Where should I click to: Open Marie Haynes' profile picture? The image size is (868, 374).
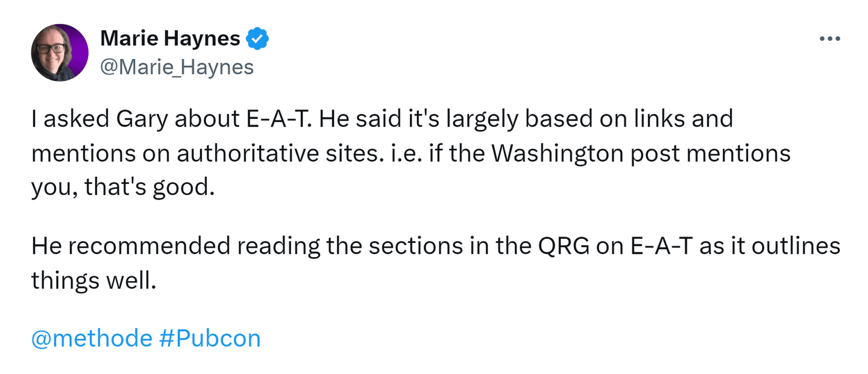(x=60, y=52)
